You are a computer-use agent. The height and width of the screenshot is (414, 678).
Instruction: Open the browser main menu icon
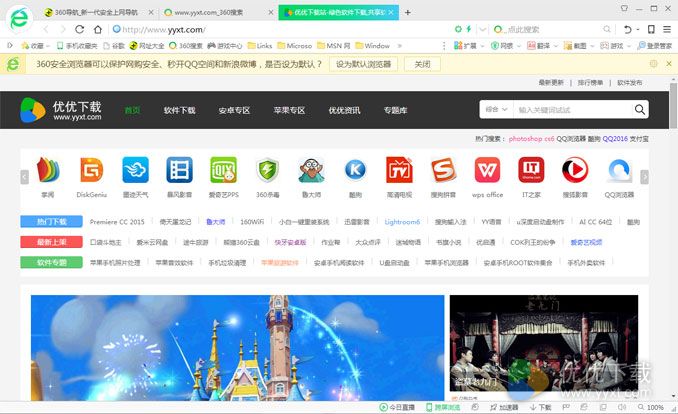667,29
